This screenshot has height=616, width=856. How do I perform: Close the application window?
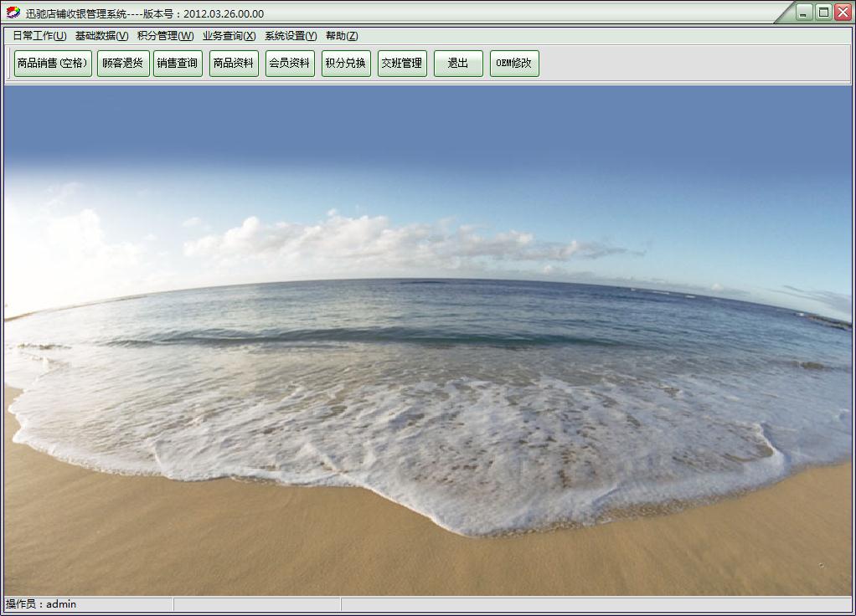[x=843, y=13]
